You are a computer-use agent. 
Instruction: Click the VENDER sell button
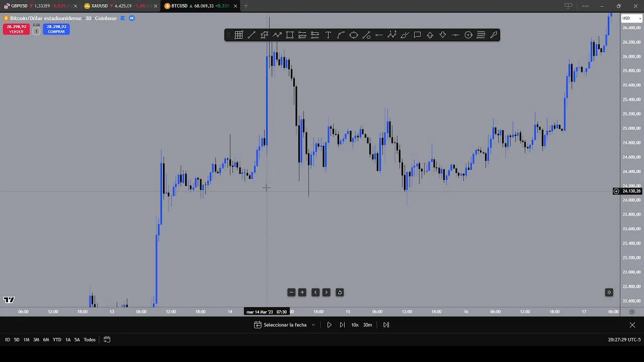[x=16, y=29]
